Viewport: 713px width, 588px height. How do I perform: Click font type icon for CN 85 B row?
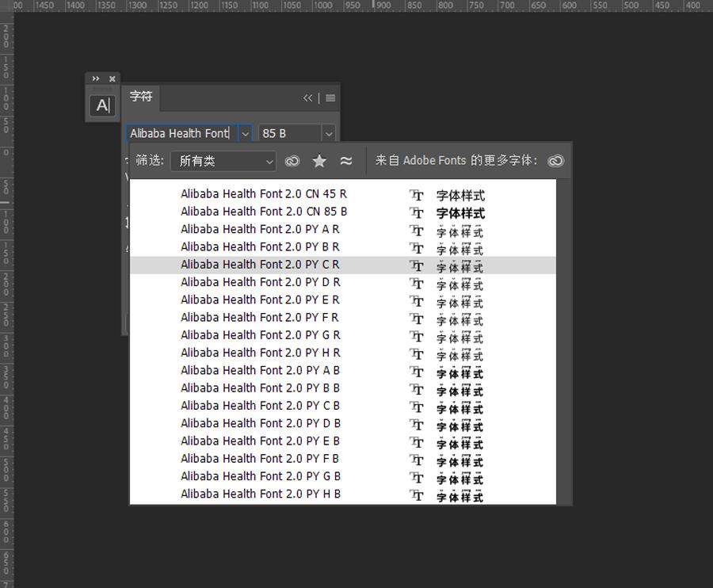(417, 213)
